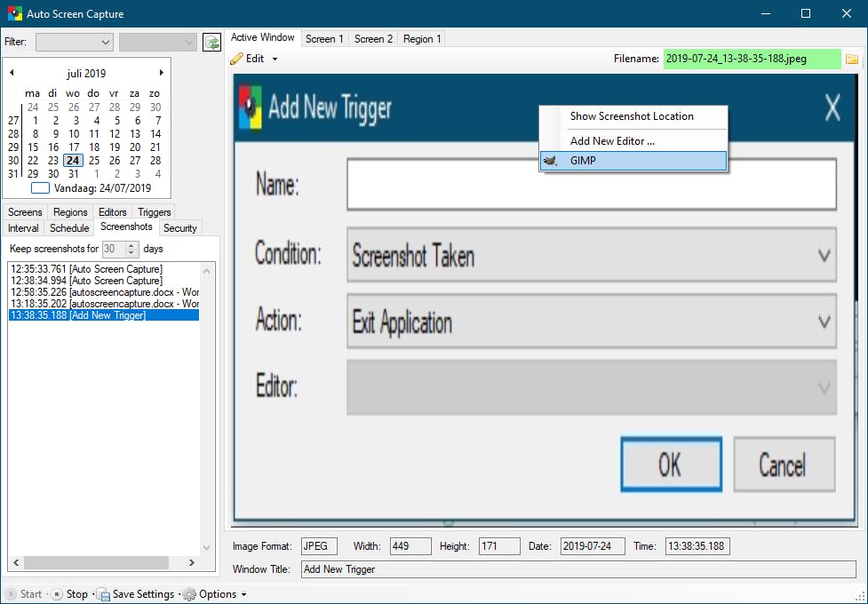Click screenshot list scroll up arrow
This screenshot has width=868, height=604.
(x=206, y=271)
